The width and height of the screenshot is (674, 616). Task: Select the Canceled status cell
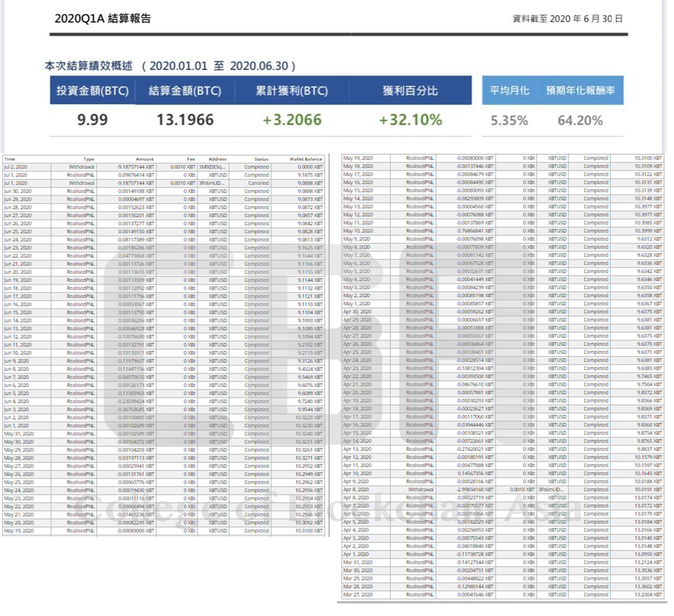258,183
